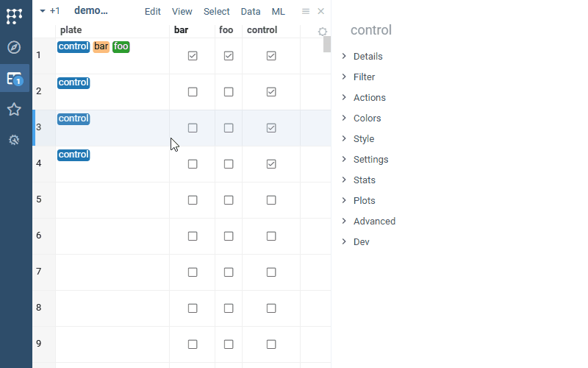Open Favorites star in sidebar

pyautogui.click(x=14, y=109)
